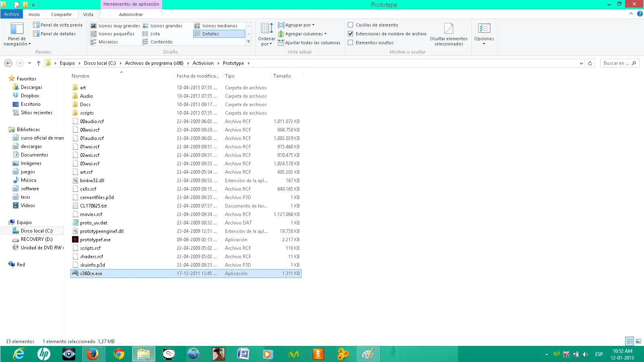The width and height of the screenshot is (644, 362).
Task: Click the Buscar en search box
Action: tap(619, 63)
